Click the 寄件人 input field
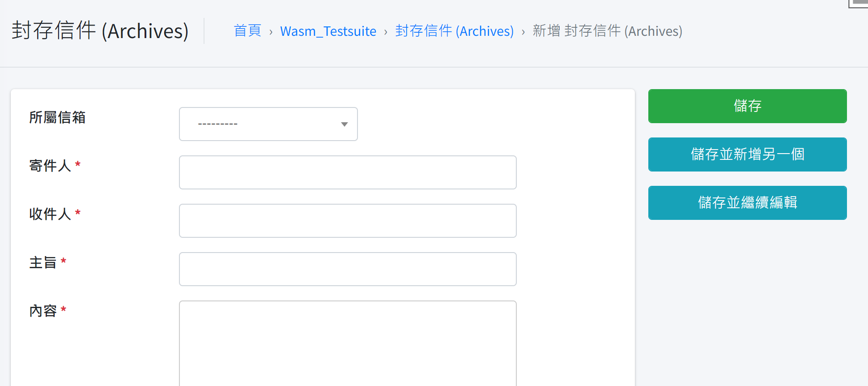The width and height of the screenshot is (868, 386). [348, 172]
